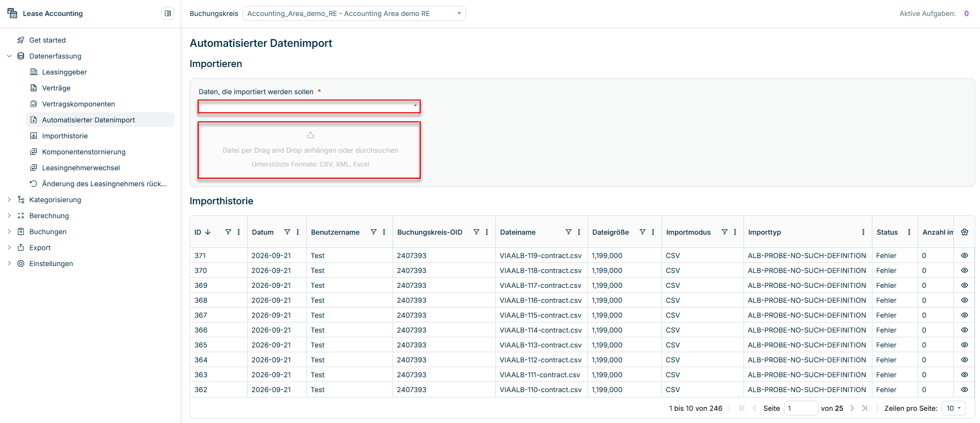View details of import 370
The height and width of the screenshot is (423, 980).
965,270
